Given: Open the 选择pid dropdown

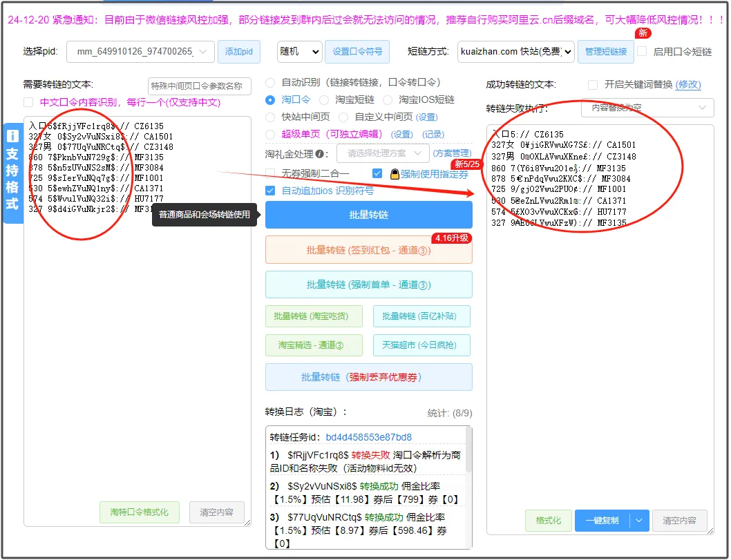Looking at the screenshot, I should coord(140,51).
